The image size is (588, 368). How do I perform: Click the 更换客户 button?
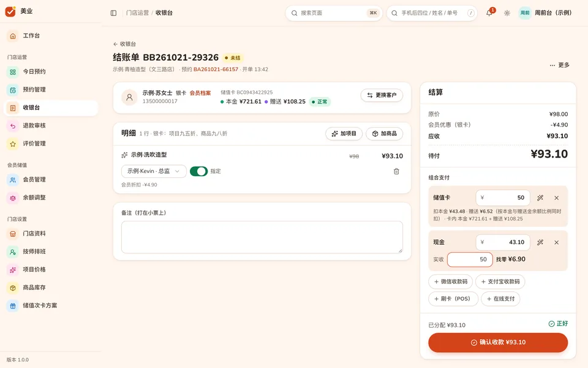click(x=382, y=95)
